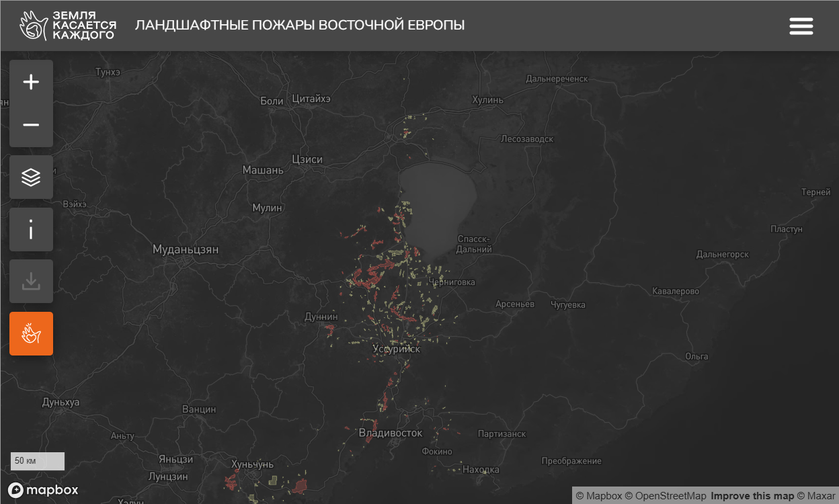Click the Арсеньев town label
Viewport: 839px width, 504px height.
(515, 304)
